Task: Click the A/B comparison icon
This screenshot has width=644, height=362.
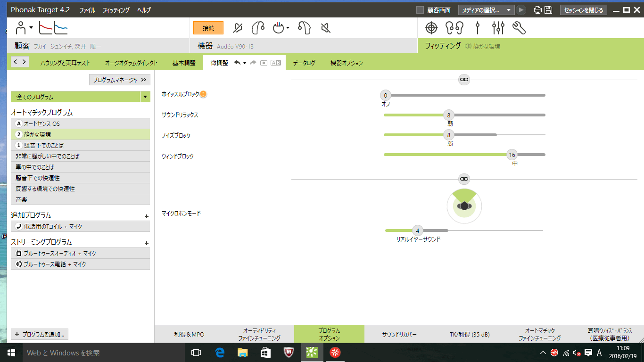Action: tap(276, 63)
